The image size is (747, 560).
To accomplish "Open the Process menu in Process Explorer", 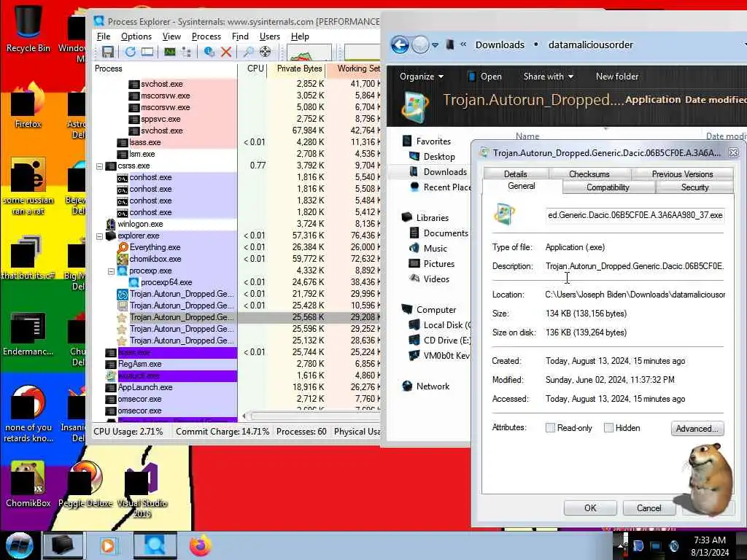I will pos(206,36).
